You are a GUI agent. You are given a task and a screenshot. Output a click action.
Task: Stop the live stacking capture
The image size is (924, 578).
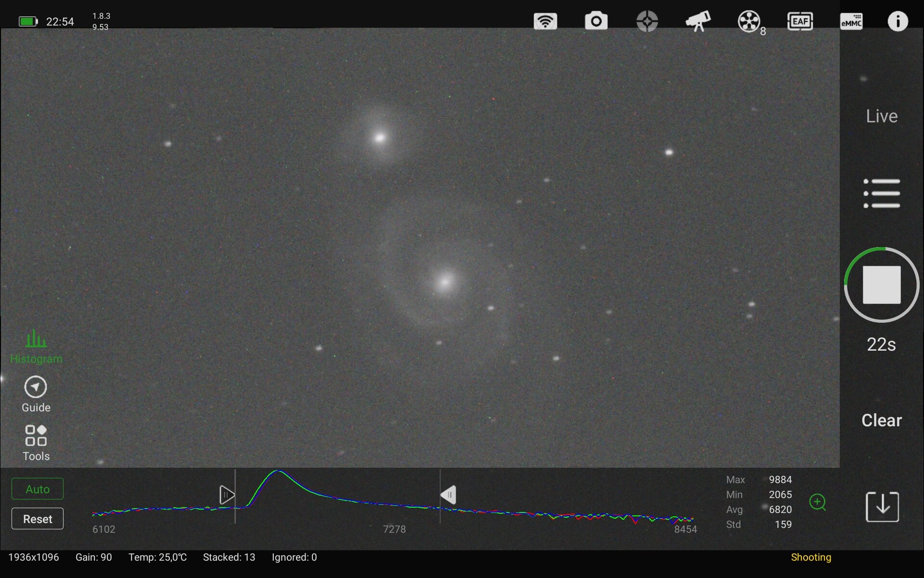pos(881,285)
